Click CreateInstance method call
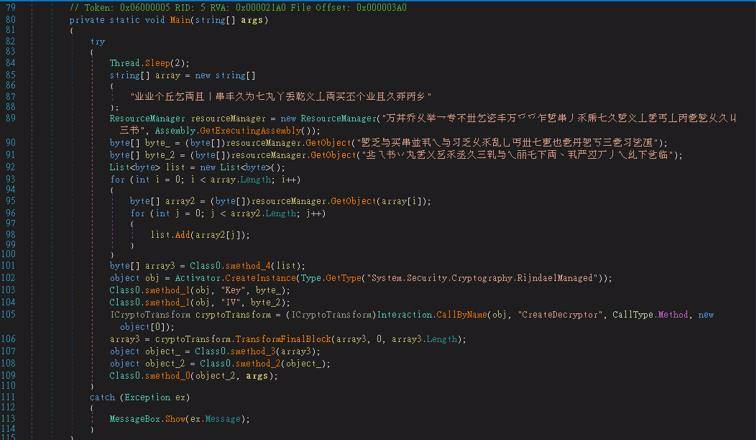Image resolution: width=756 pixels, height=440 pixels. [x=260, y=279]
